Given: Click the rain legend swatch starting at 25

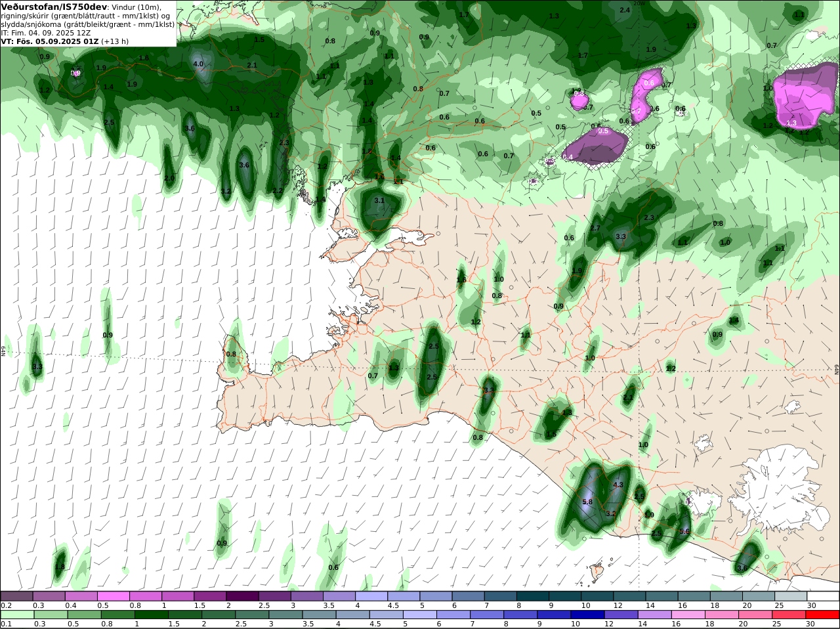Looking at the screenshot, I should 789,615.
